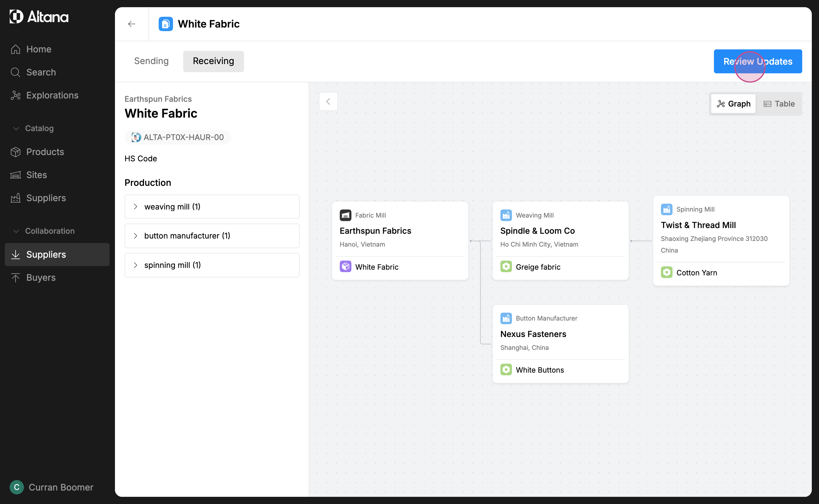This screenshot has width=819, height=504.
Task: Click the White Fabric document icon in header
Action: tap(166, 24)
